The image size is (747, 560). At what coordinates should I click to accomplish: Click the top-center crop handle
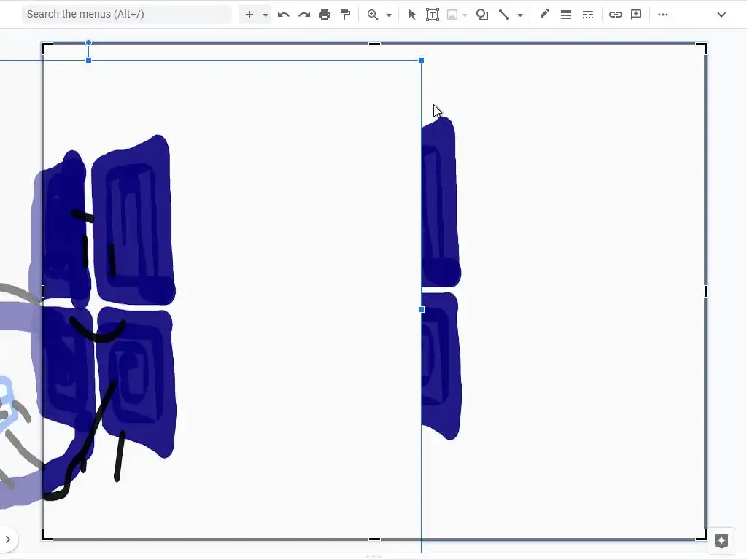tap(374, 44)
